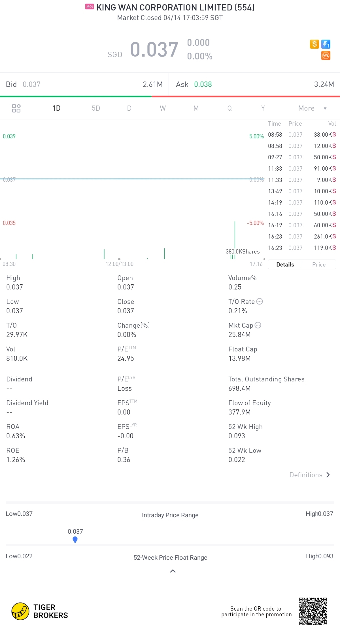Tap the orange circular badge icon

point(326,55)
